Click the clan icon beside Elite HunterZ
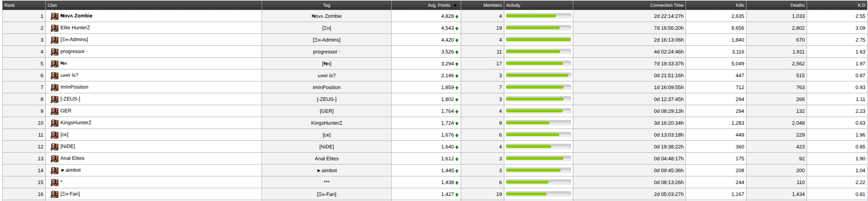This screenshot has height=201, width=868. pyautogui.click(x=55, y=28)
